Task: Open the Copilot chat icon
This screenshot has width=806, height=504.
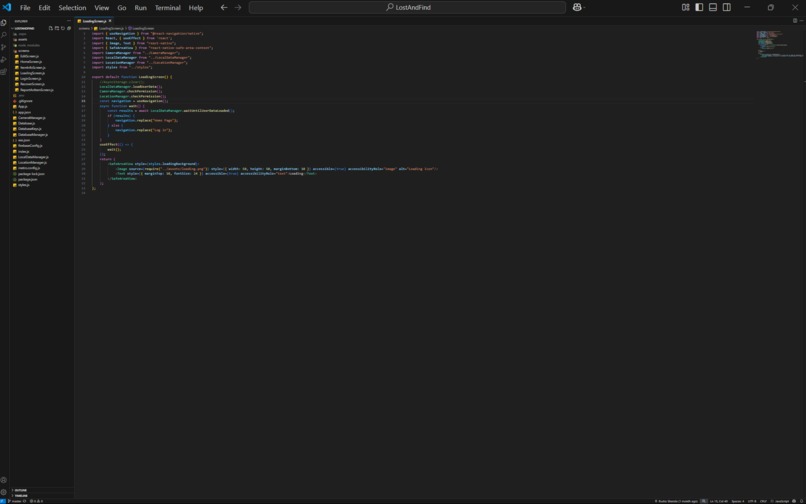Action: point(577,7)
